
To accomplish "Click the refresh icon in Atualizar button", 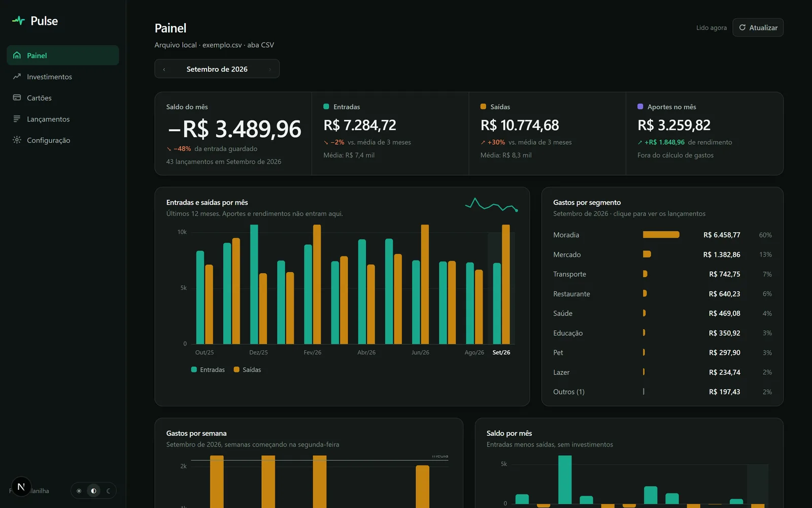I will click(x=742, y=27).
